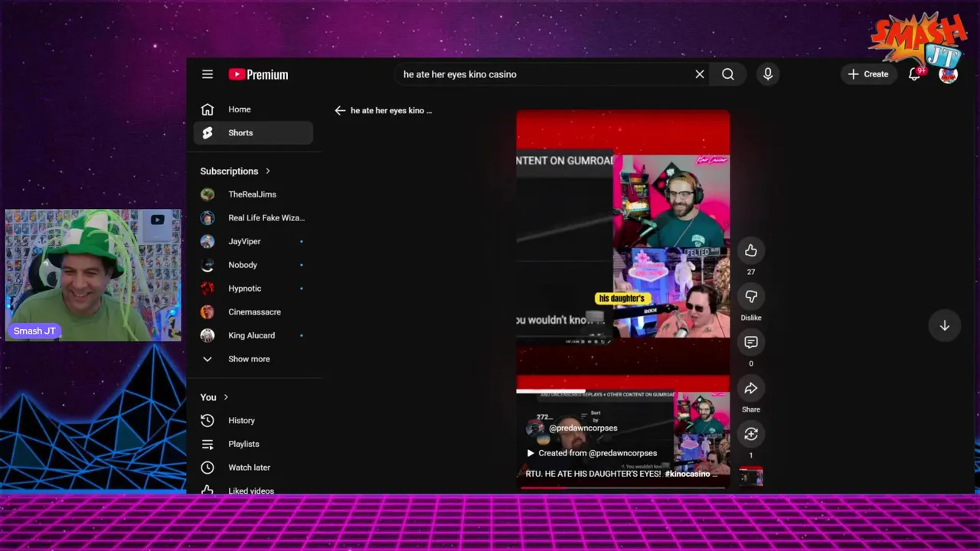Viewport: 980px width, 551px height.
Task: Click the search magnifier button
Action: 728,74
